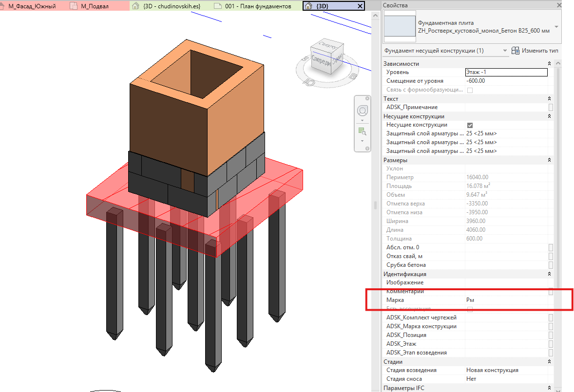The width and height of the screenshot is (574, 392).
Task: Collapse the Текст section
Action: (x=549, y=99)
